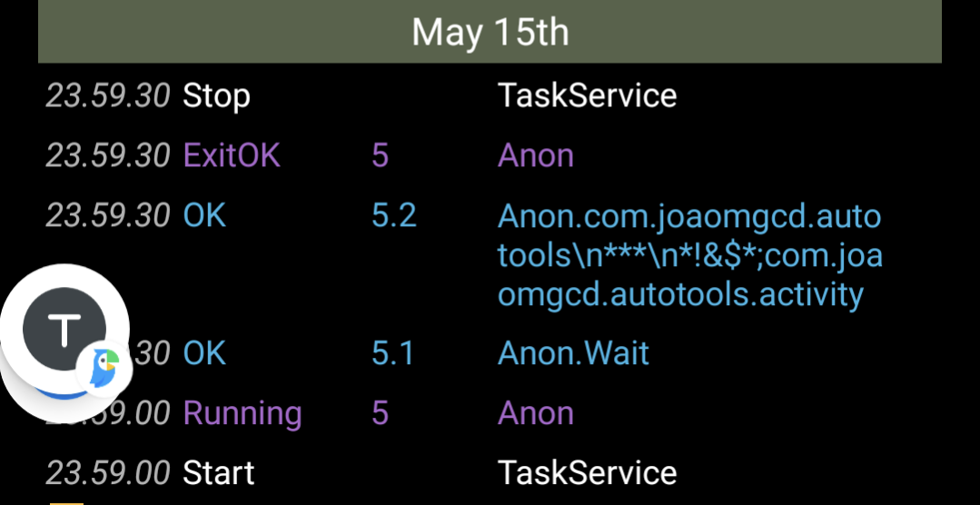Screen dimensions: 980x505
Task: Select the May 15th date header
Action: point(490,33)
